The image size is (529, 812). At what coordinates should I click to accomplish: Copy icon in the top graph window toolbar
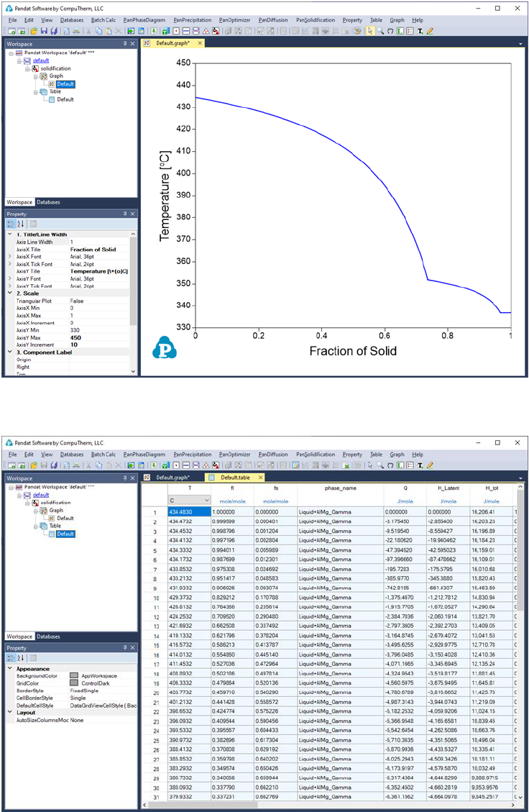click(x=98, y=31)
